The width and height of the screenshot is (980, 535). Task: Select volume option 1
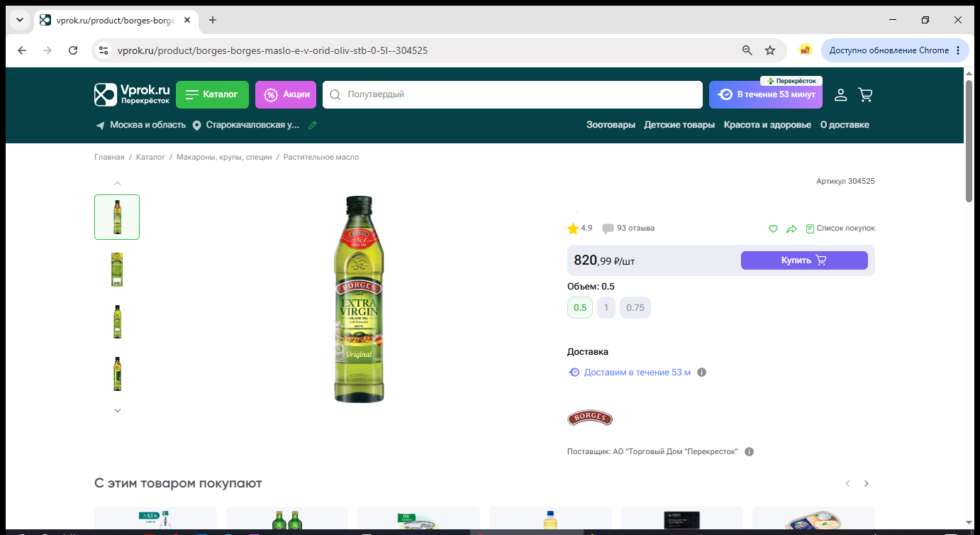[606, 308]
